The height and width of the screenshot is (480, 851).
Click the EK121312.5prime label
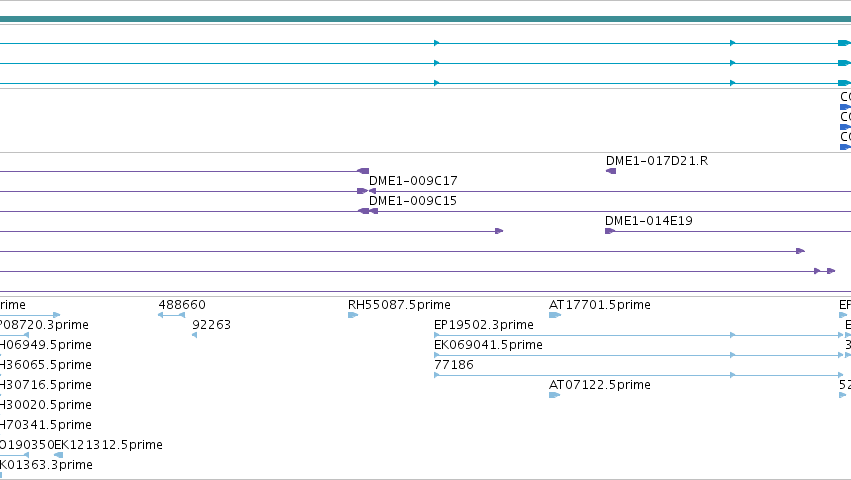109,445
